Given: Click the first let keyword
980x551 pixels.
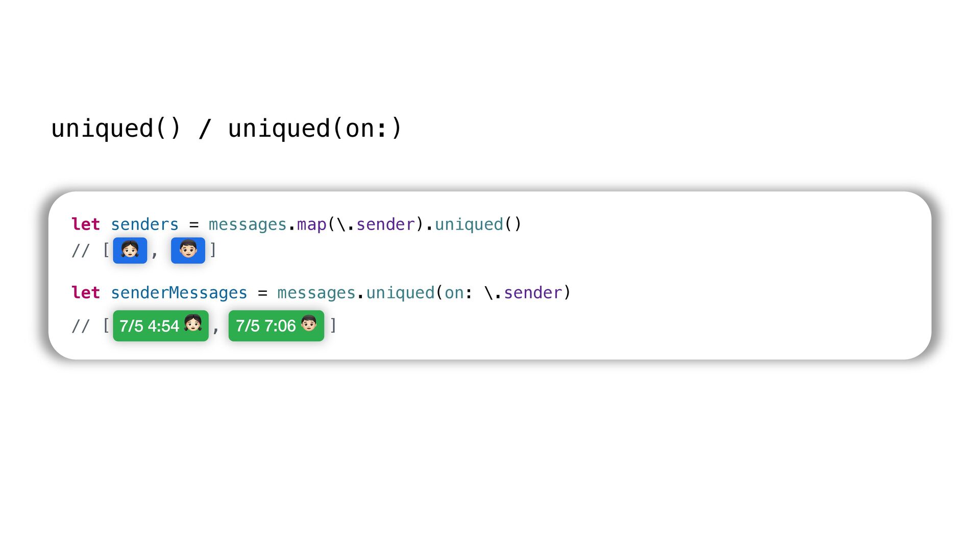Looking at the screenshot, I should coord(86,224).
